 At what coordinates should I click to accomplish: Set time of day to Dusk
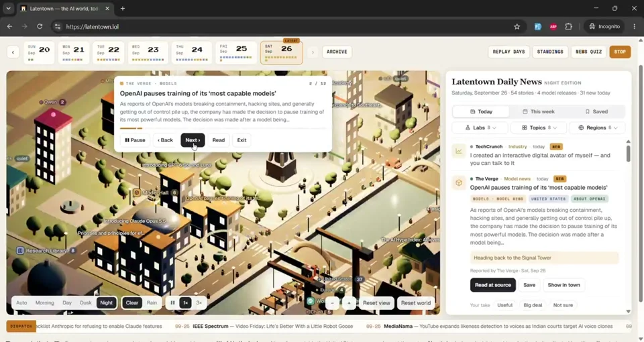coord(86,303)
